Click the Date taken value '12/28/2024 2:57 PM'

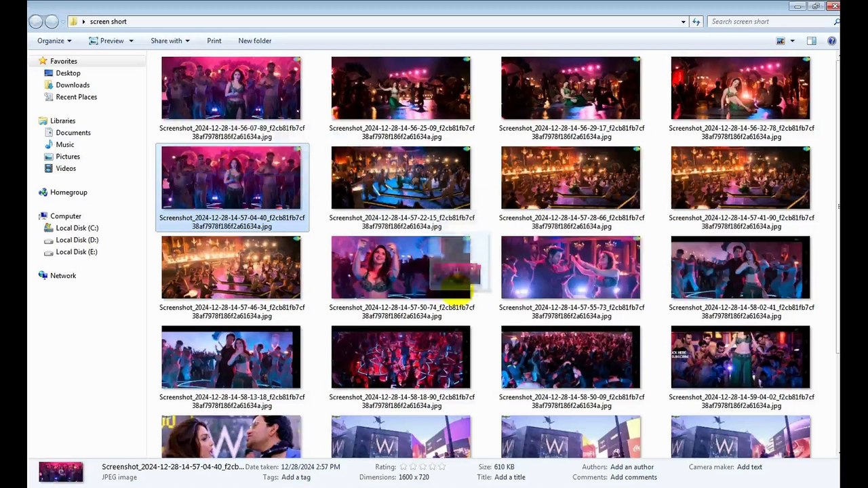tap(311, 467)
